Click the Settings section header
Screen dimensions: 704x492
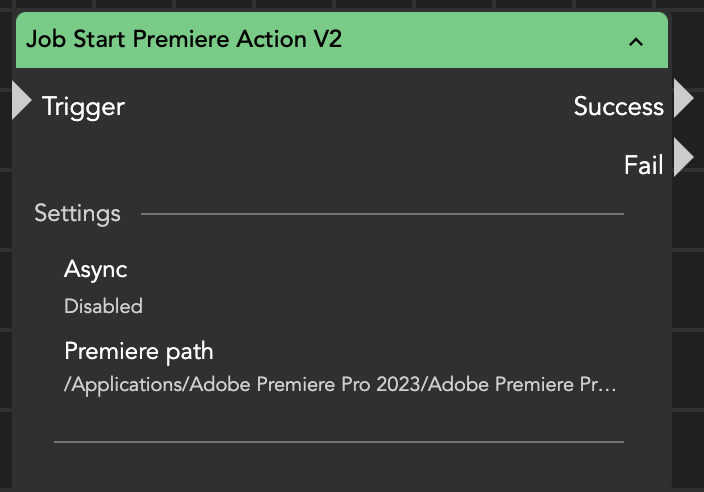(77, 213)
